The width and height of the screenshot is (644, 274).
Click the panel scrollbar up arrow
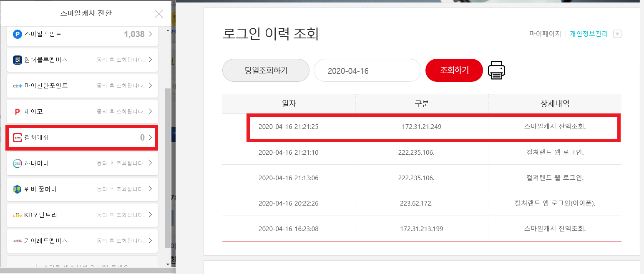coord(168,31)
